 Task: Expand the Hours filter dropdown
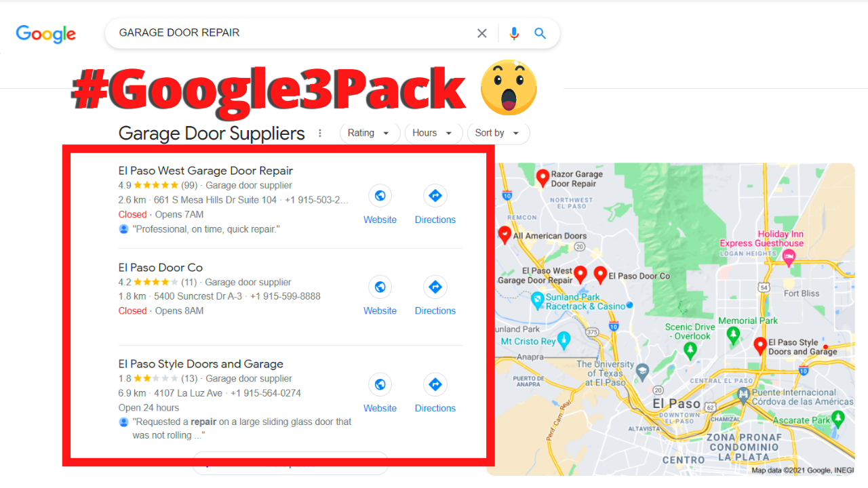point(433,133)
